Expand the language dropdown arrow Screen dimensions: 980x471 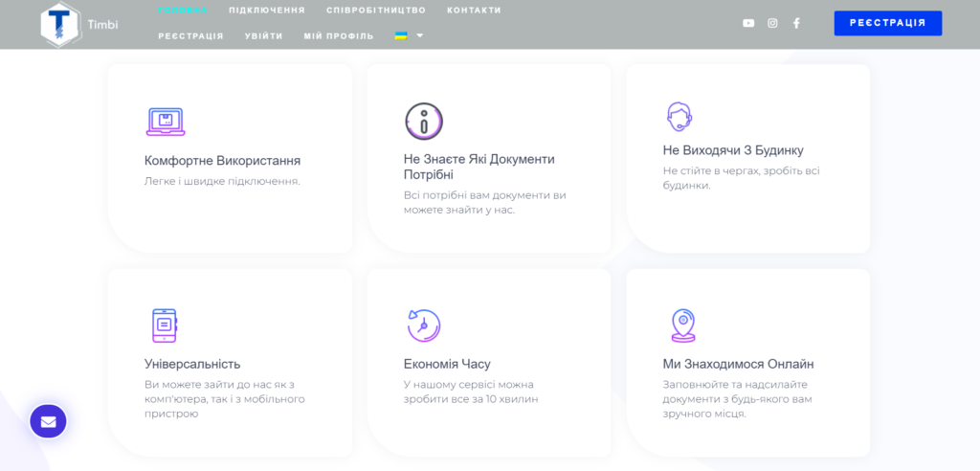coord(419,35)
